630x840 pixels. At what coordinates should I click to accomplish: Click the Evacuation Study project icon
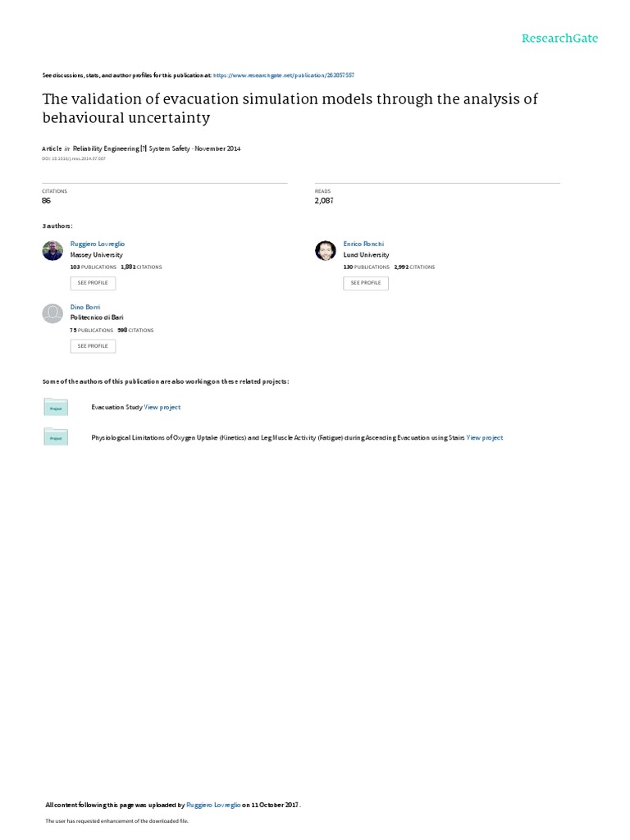56,407
